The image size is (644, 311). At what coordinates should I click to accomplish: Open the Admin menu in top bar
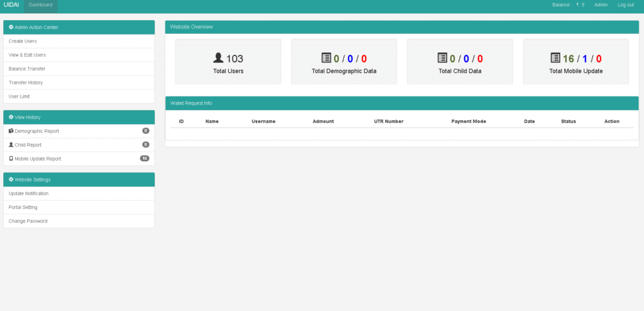(601, 5)
